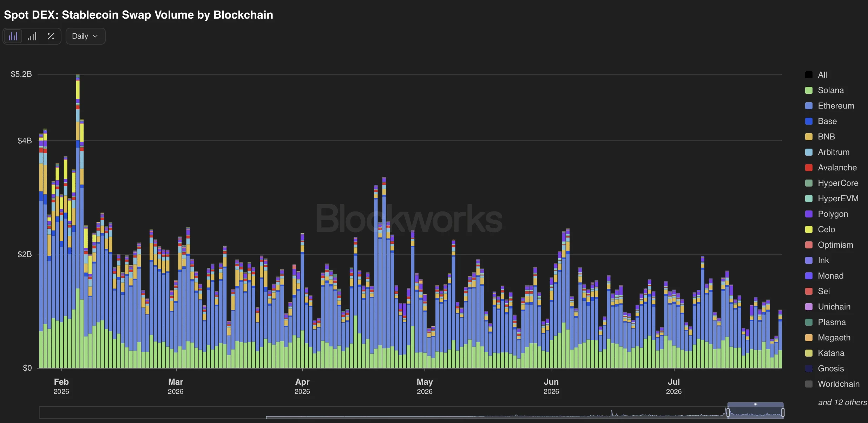
Task: Click the Plasma legend label
Action: 832,322
